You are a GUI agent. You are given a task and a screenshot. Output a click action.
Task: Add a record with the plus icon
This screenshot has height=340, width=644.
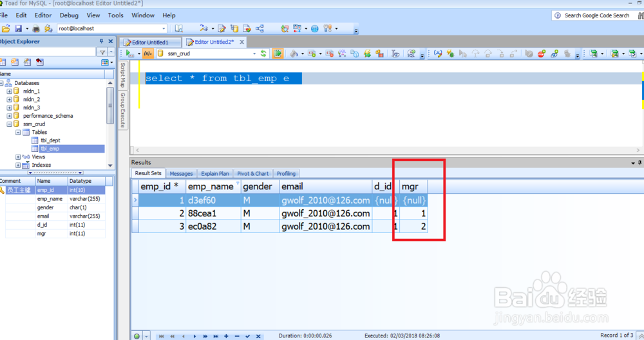click(226, 336)
